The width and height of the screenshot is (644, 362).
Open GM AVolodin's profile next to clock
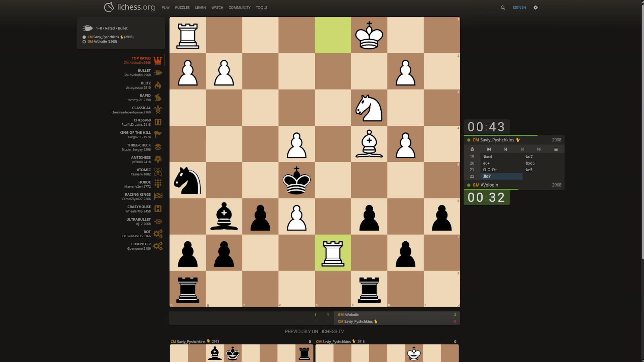485,185
